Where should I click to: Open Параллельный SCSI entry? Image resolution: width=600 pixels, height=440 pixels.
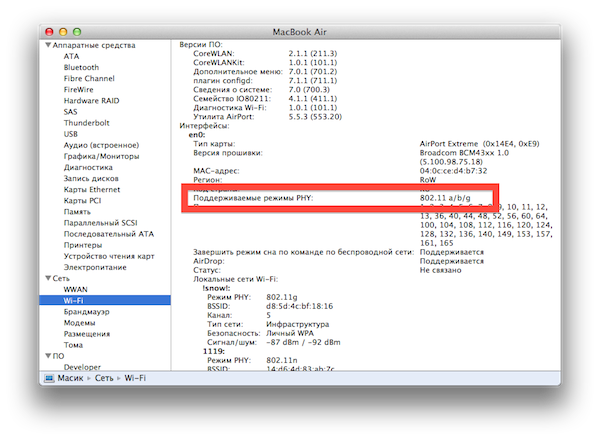(x=100, y=223)
